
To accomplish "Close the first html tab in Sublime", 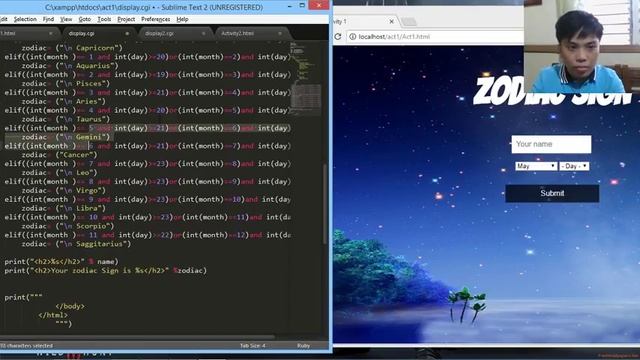I will coord(51,33).
